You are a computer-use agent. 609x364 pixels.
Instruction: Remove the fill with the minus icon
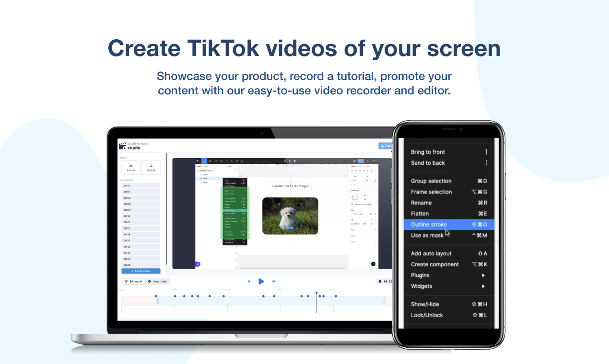pos(375,224)
